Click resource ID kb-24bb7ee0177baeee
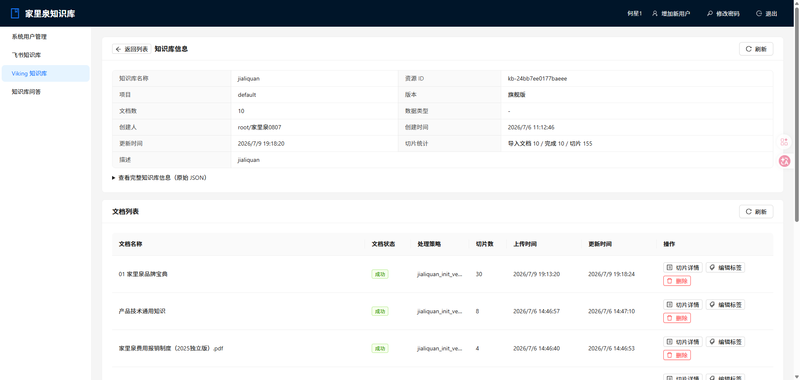Screen dimensions: 800x380 pyautogui.click(x=537, y=79)
